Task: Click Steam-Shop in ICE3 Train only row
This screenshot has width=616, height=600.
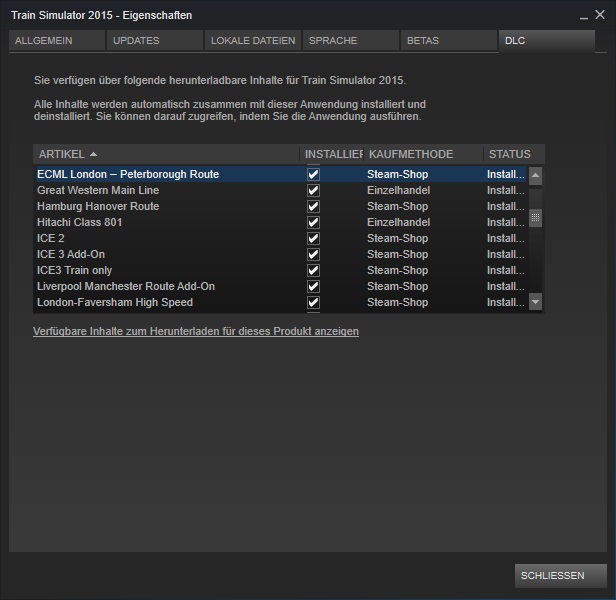Action: click(398, 270)
